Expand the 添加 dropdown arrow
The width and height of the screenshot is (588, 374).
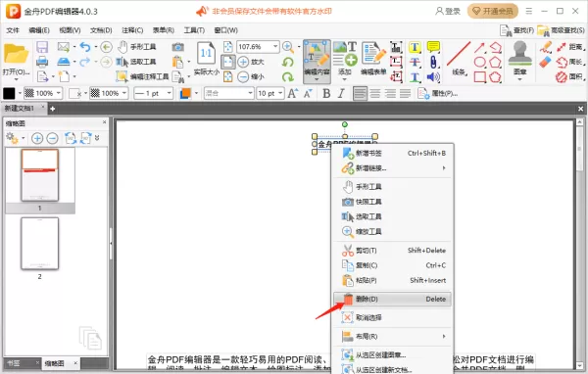coord(345,79)
